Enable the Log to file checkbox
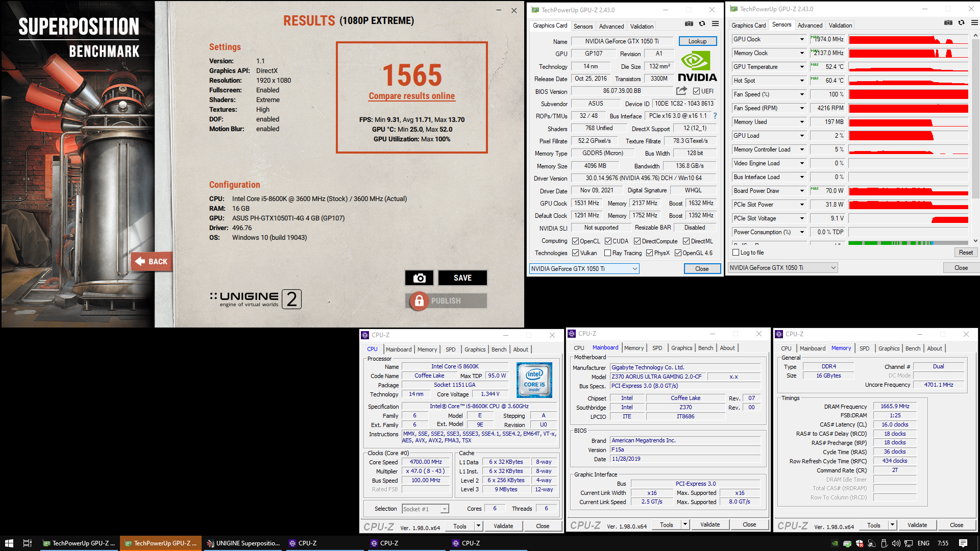The width and height of the screenshot is (980, 551). (736, 253)
